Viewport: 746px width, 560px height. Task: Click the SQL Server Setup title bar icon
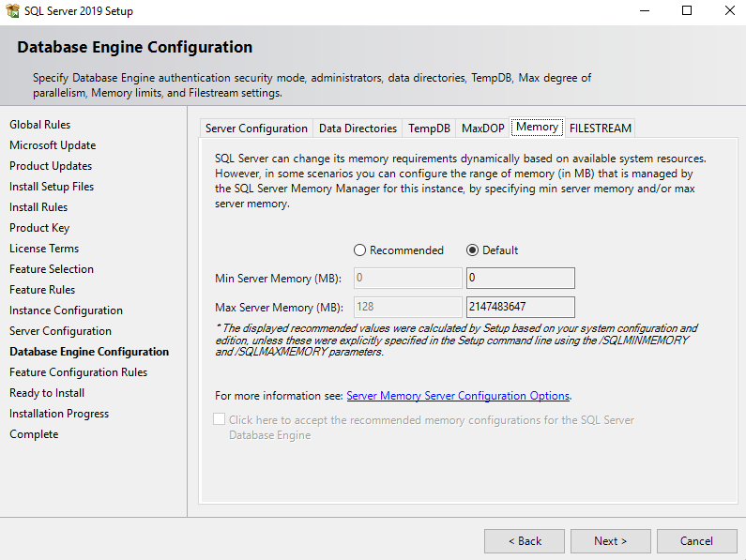point(12,11)
